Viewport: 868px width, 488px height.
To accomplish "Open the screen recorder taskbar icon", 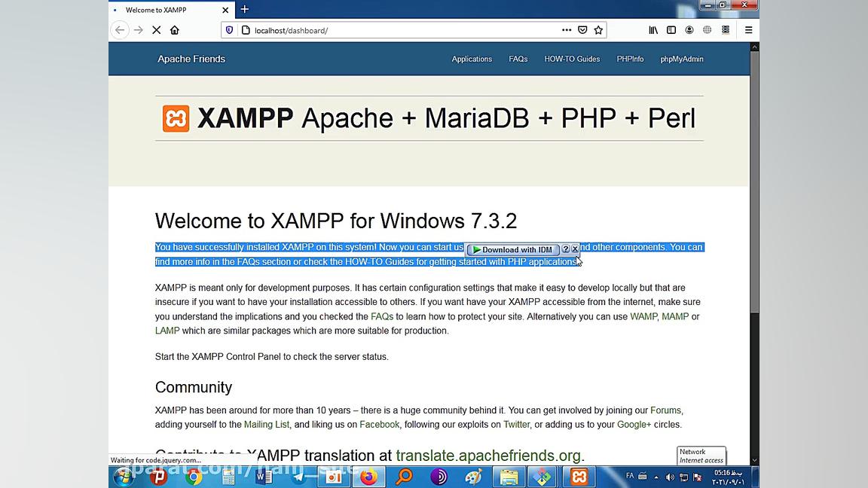I will [x=334, y=477].
